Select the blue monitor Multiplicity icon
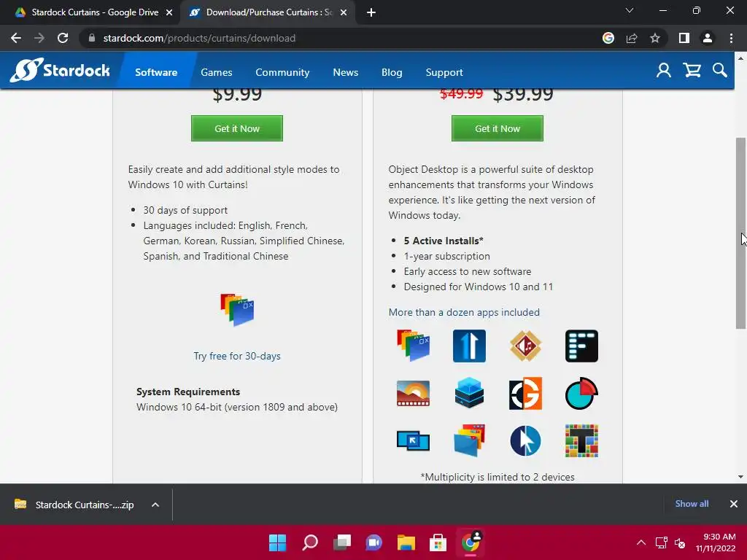The image size is (747, 560). pyautogui.click(x=413, y=441)
